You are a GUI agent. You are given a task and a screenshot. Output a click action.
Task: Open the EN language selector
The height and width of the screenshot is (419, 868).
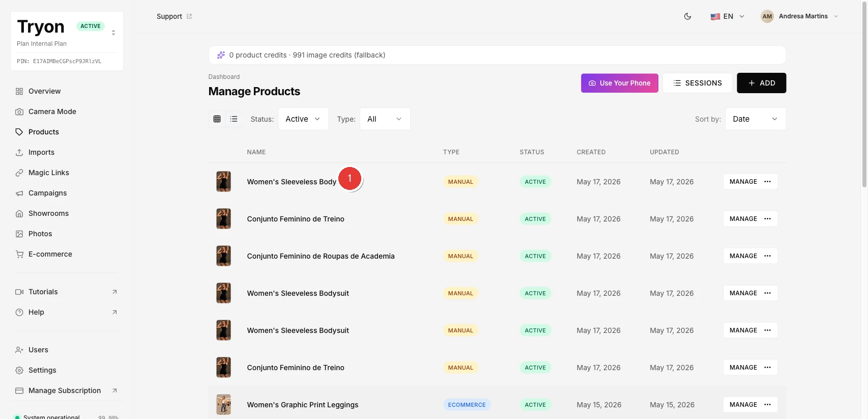pyautogui.click(x=728, y=16)
